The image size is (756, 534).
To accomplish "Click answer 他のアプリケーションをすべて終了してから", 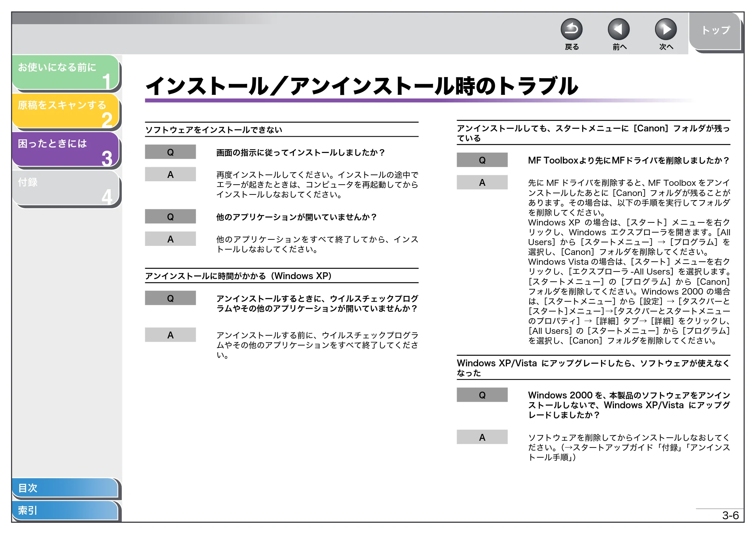I will 317,244.
